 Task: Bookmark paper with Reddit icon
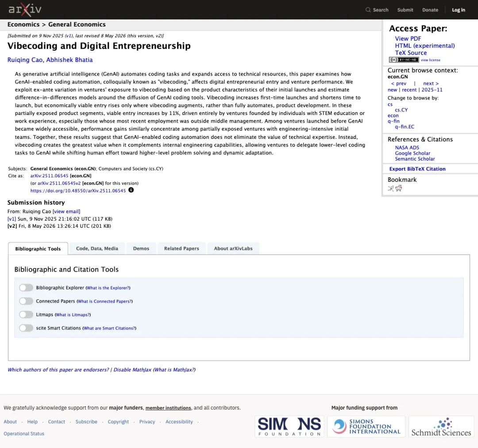(x=399, y=188)
